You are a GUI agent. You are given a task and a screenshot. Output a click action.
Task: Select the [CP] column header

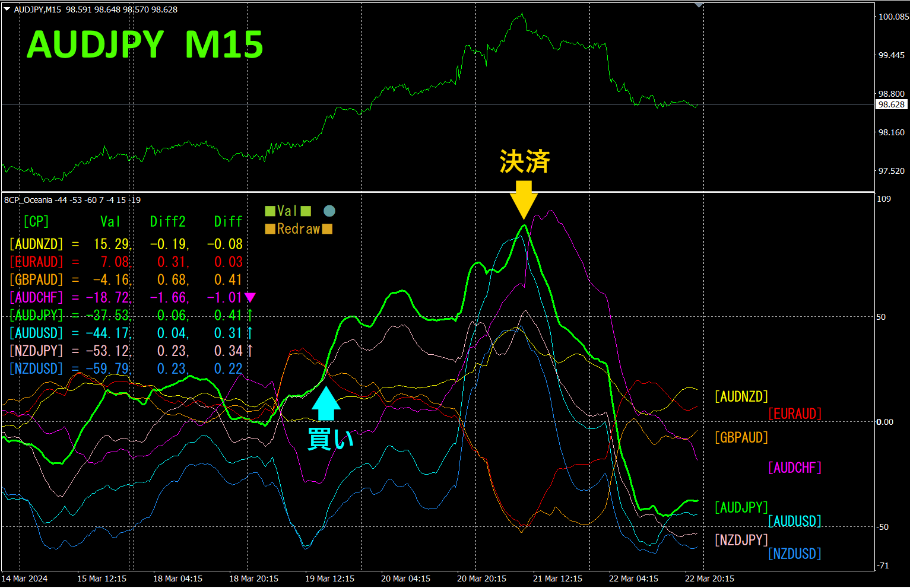click(x=36, y=221)
